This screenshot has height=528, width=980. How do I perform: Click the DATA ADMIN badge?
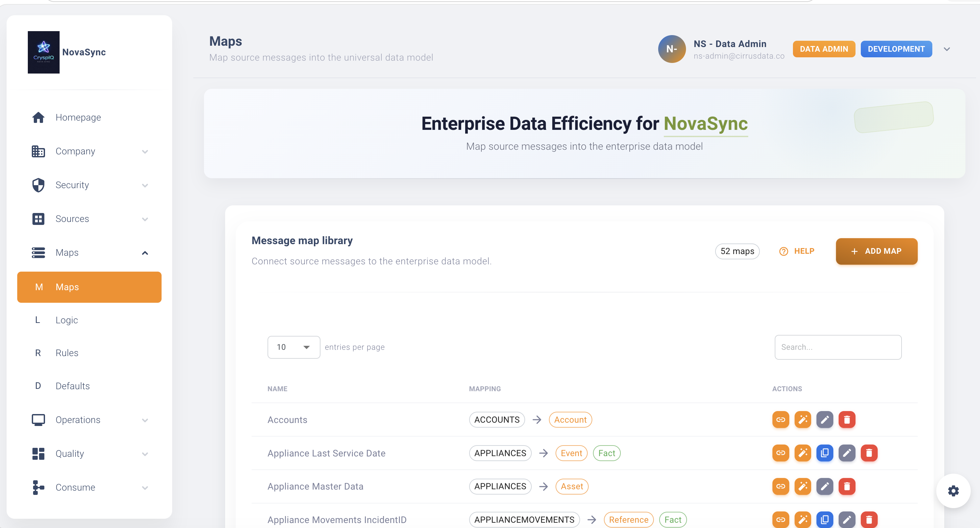[x=824, y=49]
